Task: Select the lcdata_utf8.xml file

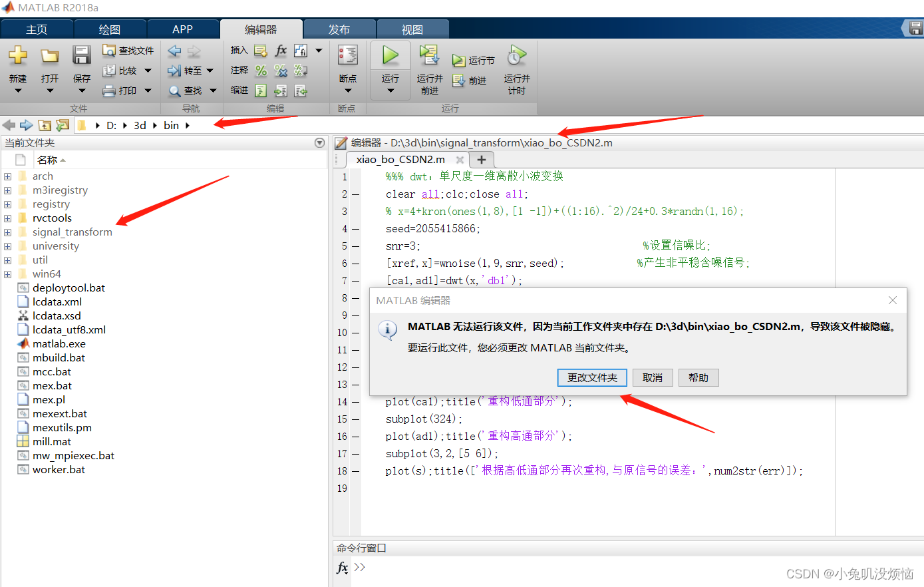Action: (x=69, y=330)
